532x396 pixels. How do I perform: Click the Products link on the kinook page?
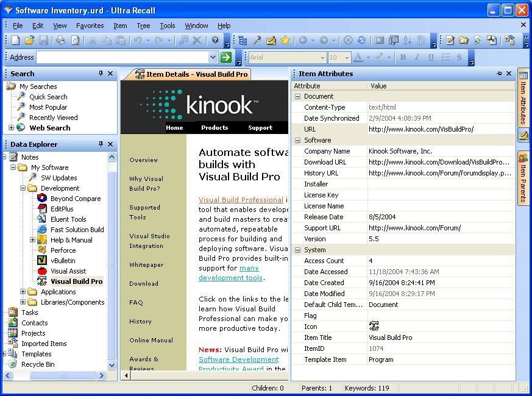click(215, 127)
